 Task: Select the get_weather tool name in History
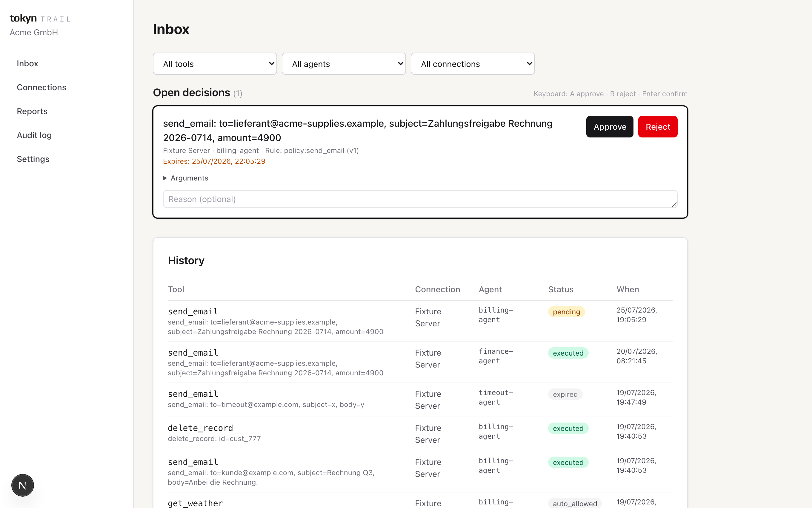click(195, 503)
